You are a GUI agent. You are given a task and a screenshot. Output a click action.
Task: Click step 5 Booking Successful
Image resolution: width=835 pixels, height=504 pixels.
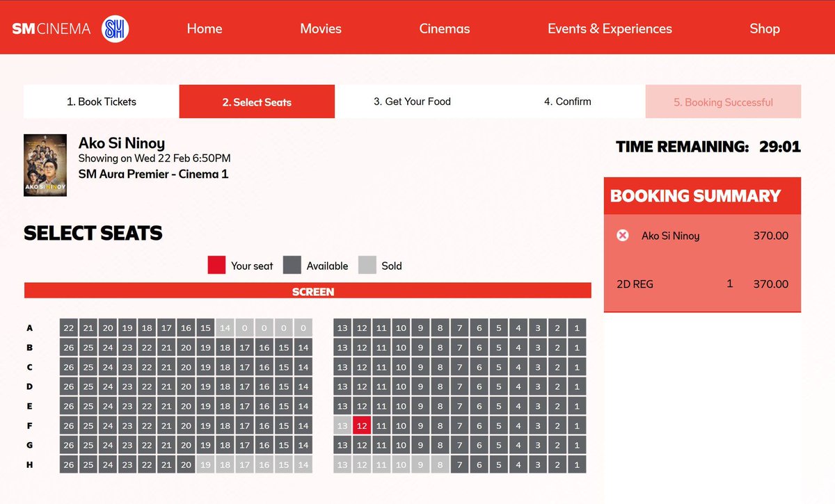723,101
